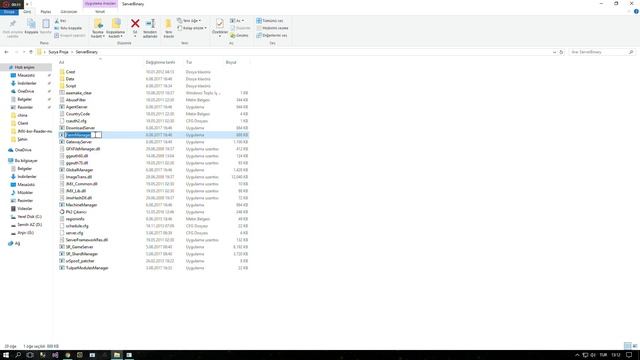Image resolution: width=640 pixels, height=360 pixels.
Task: Click Hiçbirini seçme (select none)
Action: [x=272, y=28]
